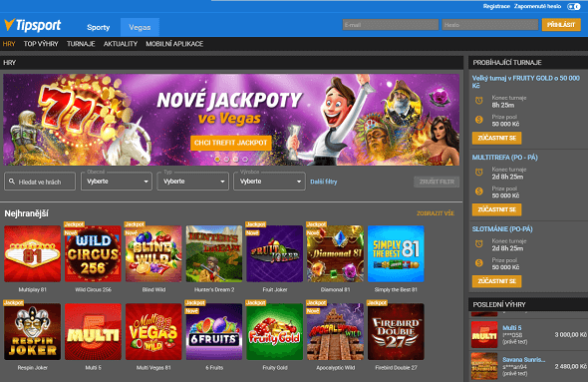
Task: Open the Výrobce dropdown
Action: click(269, 182)
